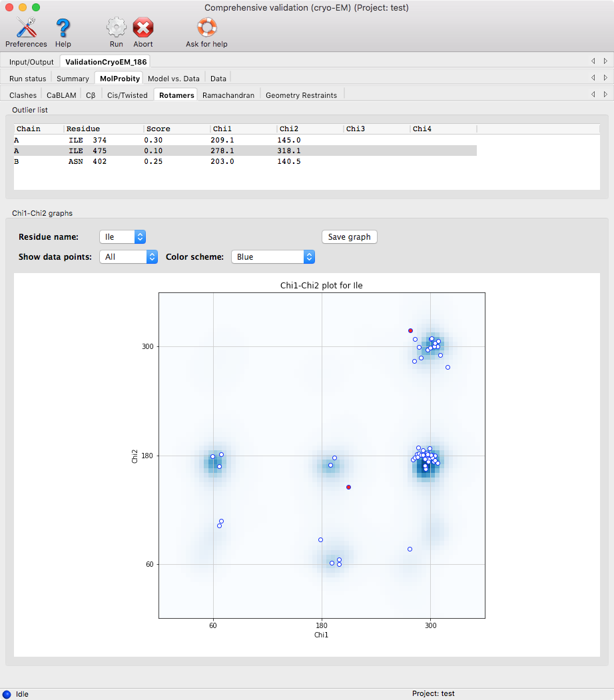Open the Residue name dropdown
This screenshot has height=700, width=614.
coord(123,237)
